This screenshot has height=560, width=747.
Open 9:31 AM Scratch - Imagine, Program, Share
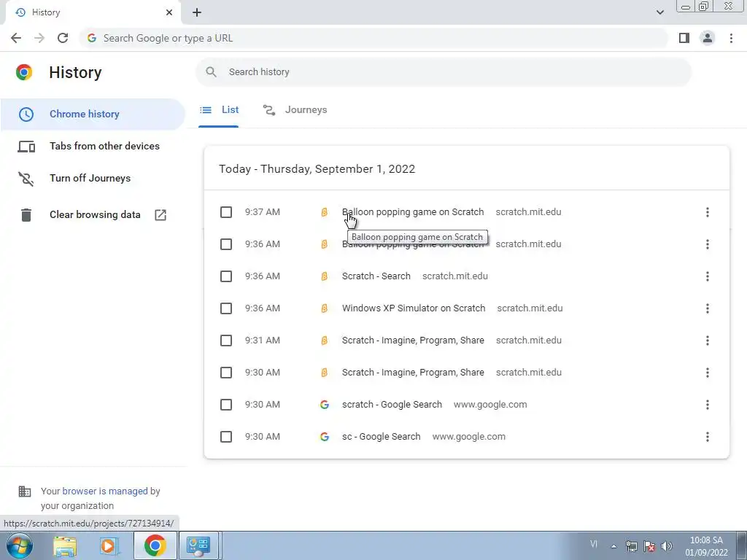(413, 341)
